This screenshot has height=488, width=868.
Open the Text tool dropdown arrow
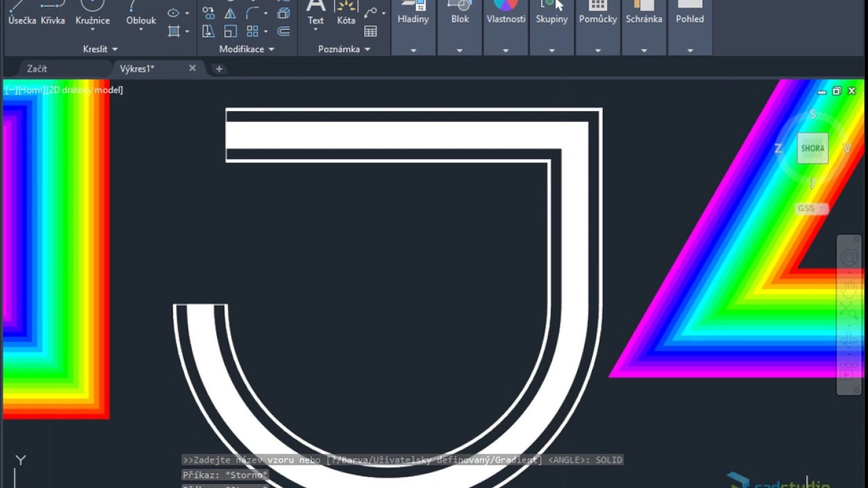pyautogui.click(x=316, y=30)
